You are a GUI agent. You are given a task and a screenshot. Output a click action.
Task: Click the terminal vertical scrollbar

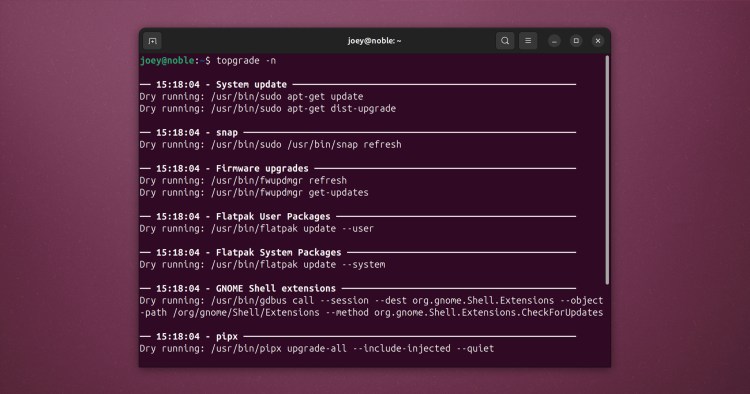point(607,170)
